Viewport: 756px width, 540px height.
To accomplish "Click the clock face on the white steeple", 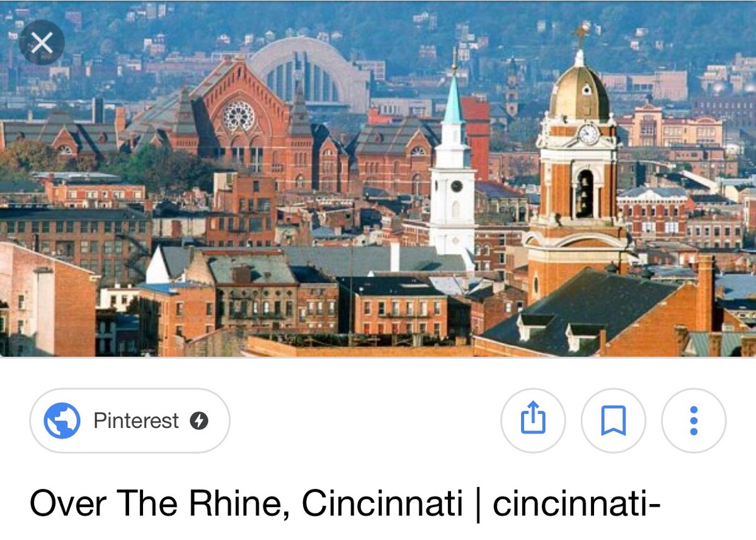I will point(456,186).
